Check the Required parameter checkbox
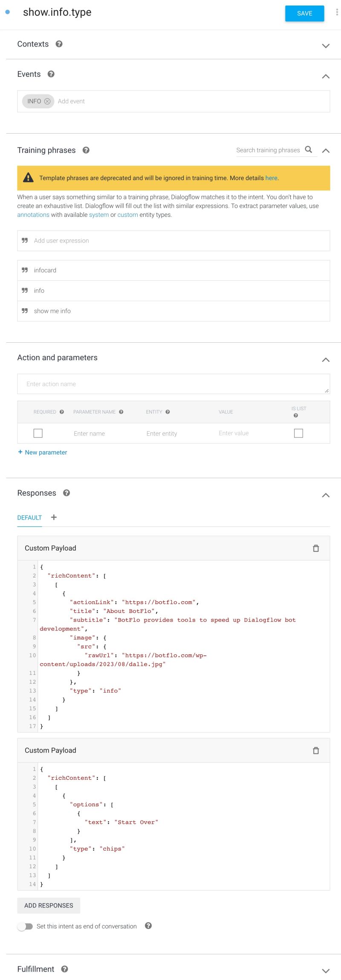 (x=38, y=433)
